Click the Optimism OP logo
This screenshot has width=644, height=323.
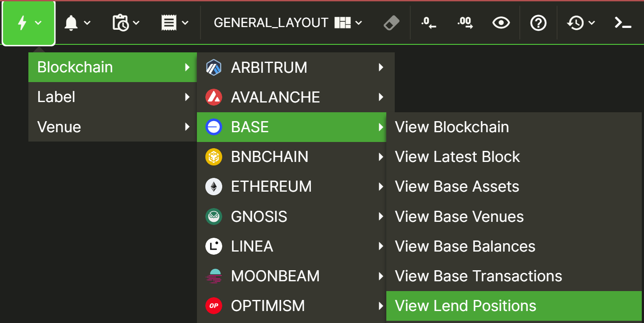(x=214, y=306)
